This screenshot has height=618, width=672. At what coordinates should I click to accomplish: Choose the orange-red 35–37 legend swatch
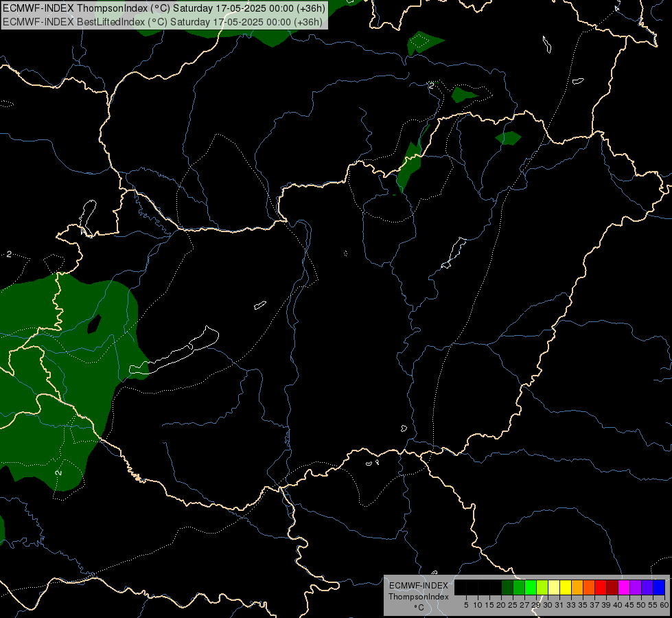pyautogui.click(x=589, y=587)
